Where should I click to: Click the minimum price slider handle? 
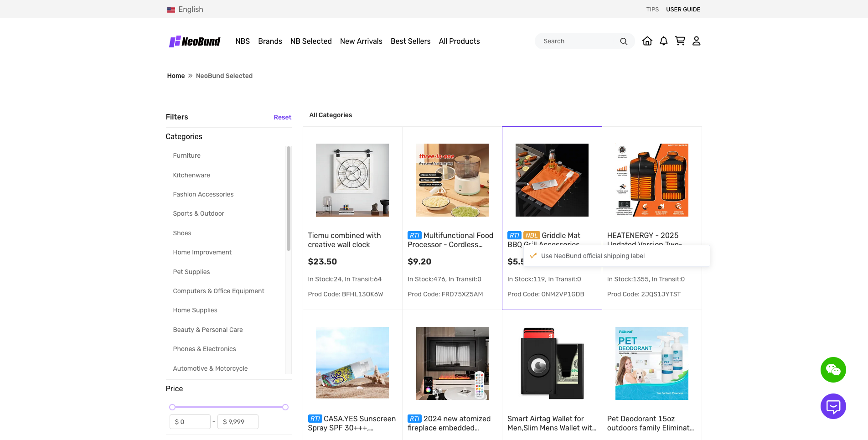click(x=172, y=407)
